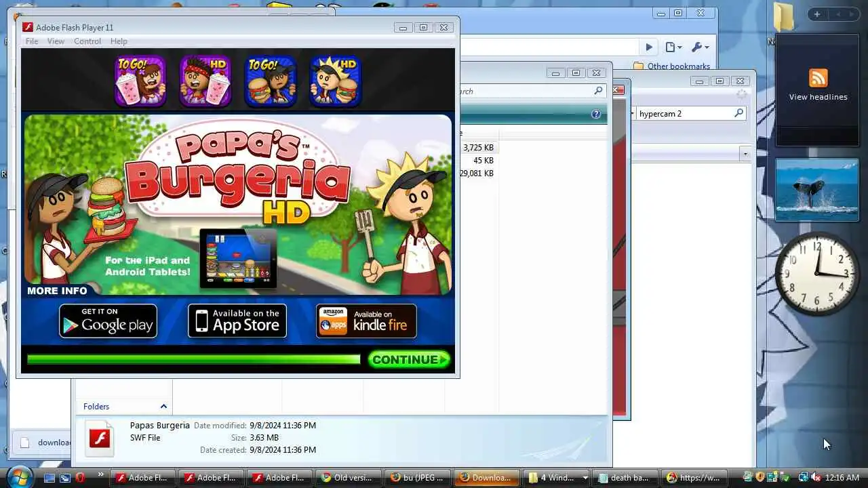This screenshot has height=488, width=868.
Task: Click the browser play arrow icon
Action: click(x=649, y=47)
